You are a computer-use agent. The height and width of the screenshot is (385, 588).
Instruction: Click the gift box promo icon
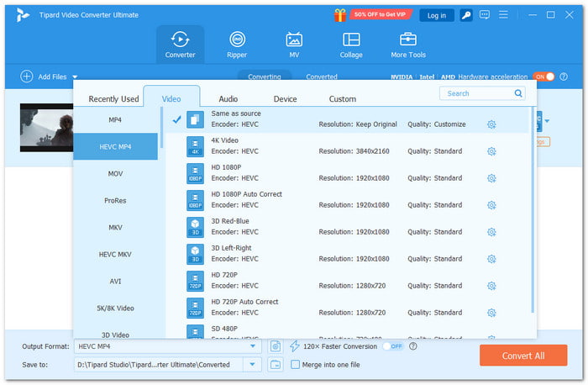340,15
